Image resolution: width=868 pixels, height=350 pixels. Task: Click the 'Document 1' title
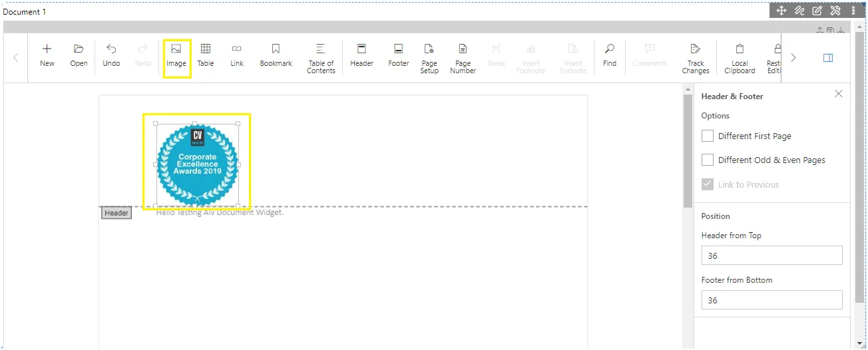pos(25,12)
